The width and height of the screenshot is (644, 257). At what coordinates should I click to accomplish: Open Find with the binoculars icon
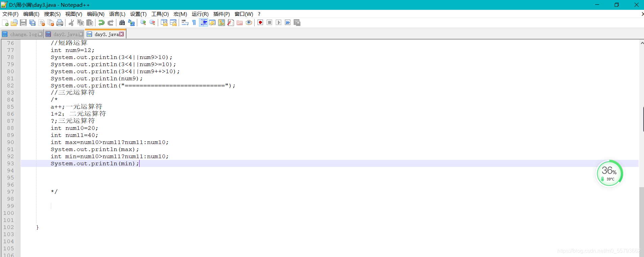tap(122, 23)
